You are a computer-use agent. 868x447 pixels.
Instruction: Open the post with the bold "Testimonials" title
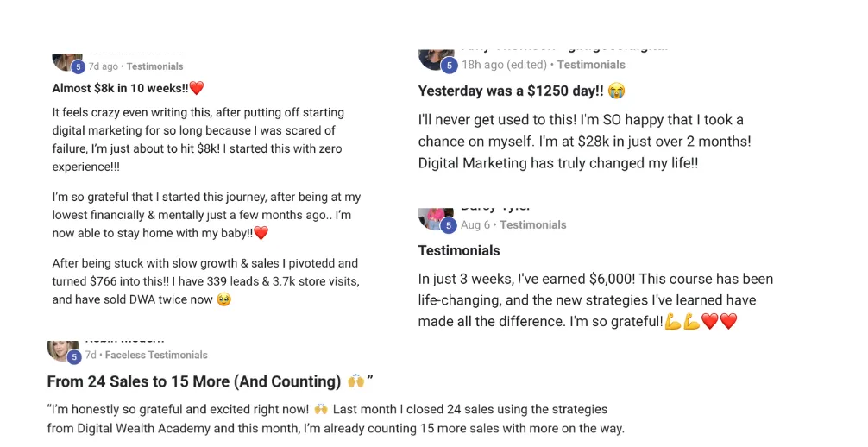click(458, 250)
